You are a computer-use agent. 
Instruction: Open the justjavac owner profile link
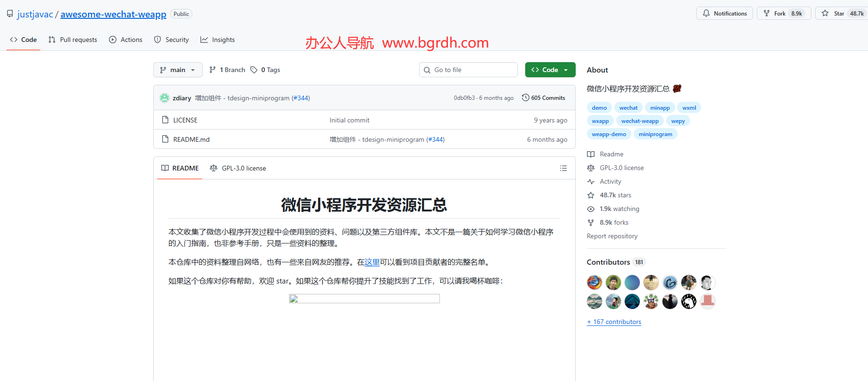(x=35, y=14)
